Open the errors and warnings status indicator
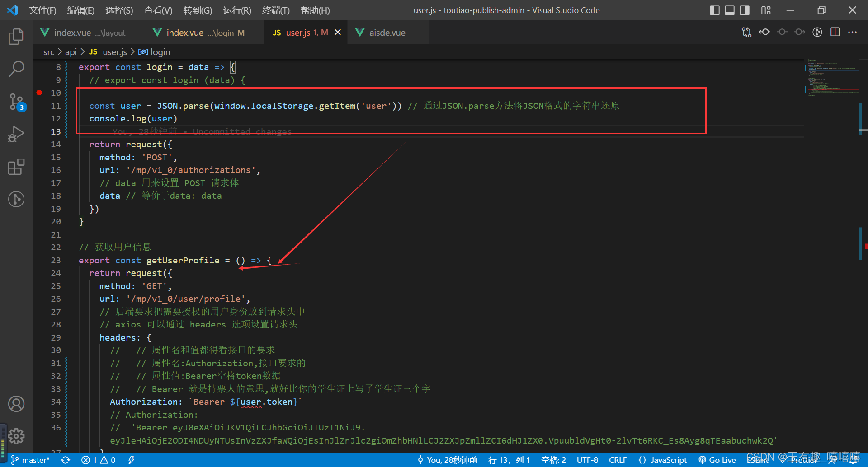The width and height of the screenshot is (868, 467). click(x=99, y=460)
